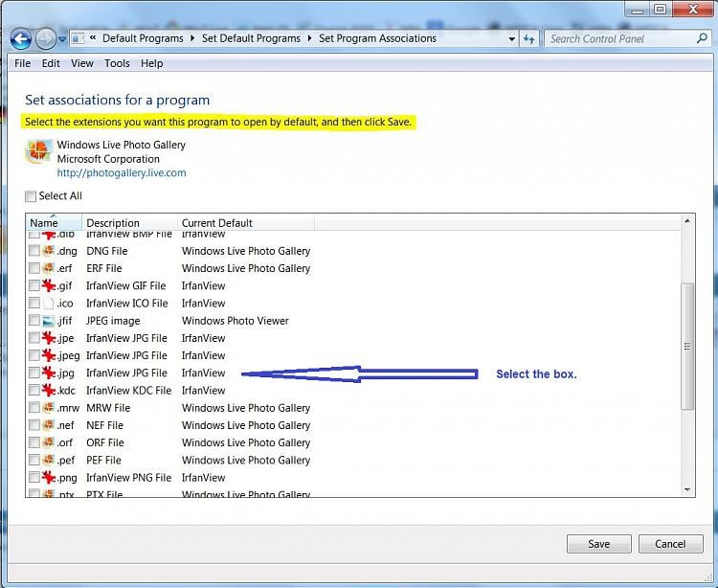Check the .nef extension checkbox
The image size is (718, 588).
click(x=34, y=425)
